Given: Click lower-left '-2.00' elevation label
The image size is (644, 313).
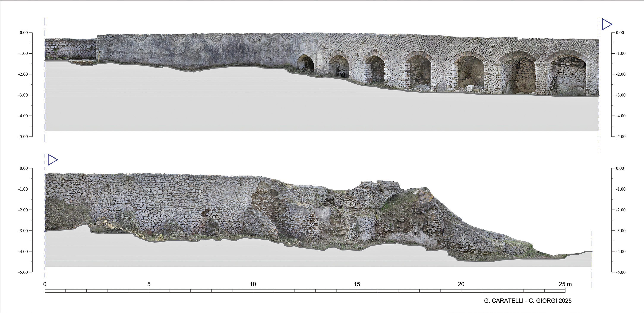Looking at the screenshot, I should click(x=24, y=210).
